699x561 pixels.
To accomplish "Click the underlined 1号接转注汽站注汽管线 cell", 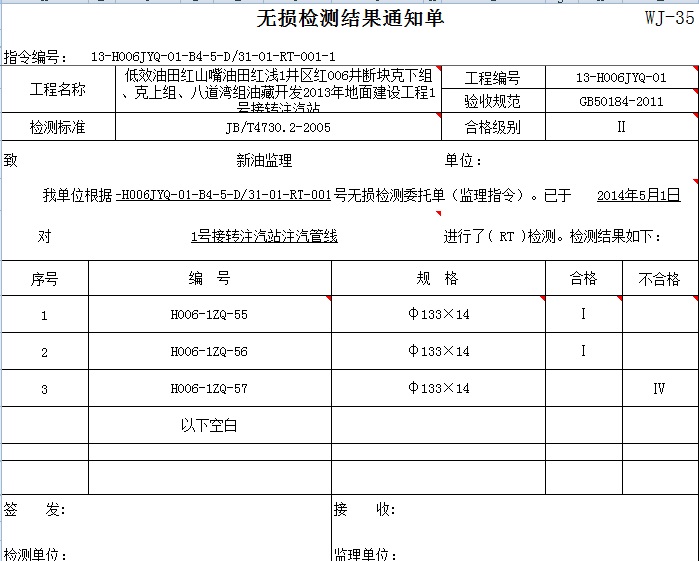I will coord(264,237).
